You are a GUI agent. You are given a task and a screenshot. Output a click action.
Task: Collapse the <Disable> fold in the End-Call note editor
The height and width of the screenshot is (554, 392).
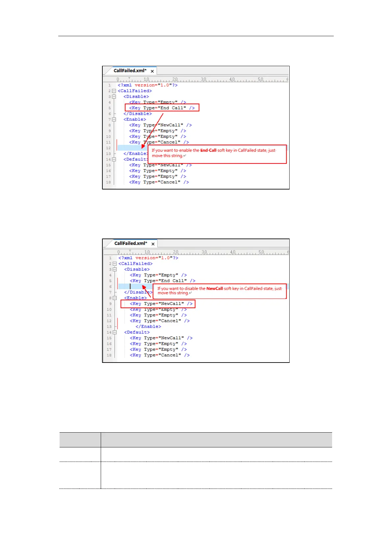point(114,97)
